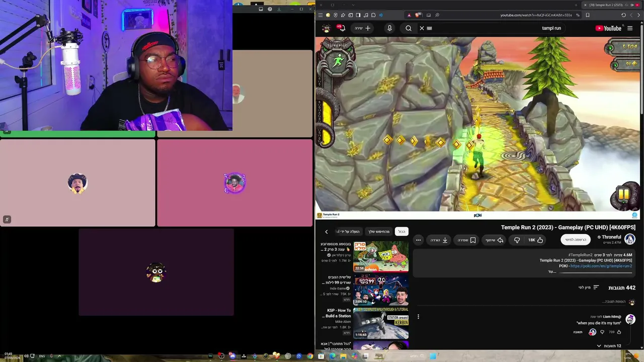Viewport: 644px width, 362px height.
Task: Clear the YouTube search box text
Action: point(422,28)
